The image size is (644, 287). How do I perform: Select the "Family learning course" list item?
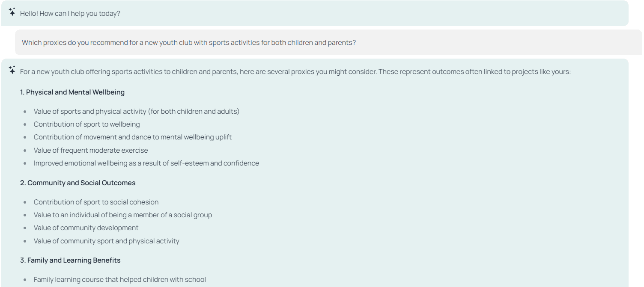pyautogui.click(x=119, y=280)
